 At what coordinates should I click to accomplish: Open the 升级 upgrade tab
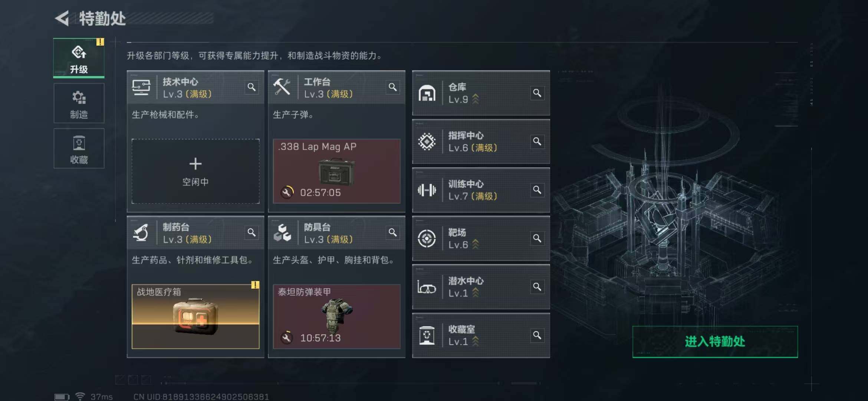pyautogui.click(x=79, y=58)
